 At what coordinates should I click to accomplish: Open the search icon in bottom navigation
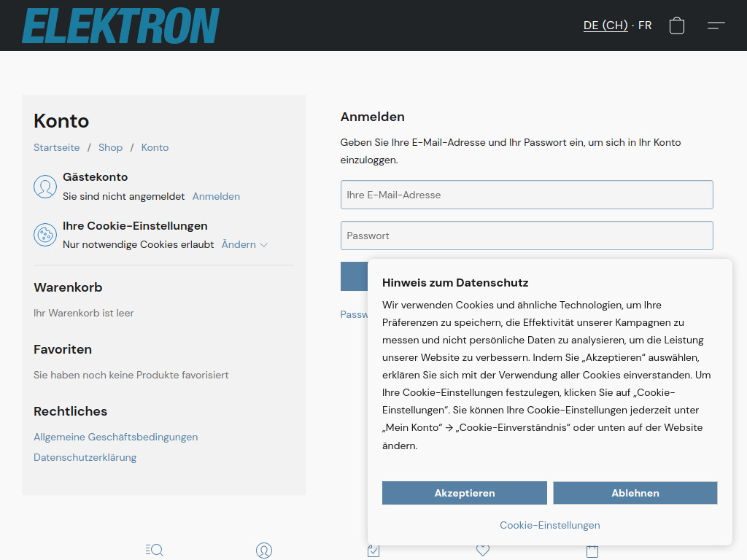tap(154, 550)
